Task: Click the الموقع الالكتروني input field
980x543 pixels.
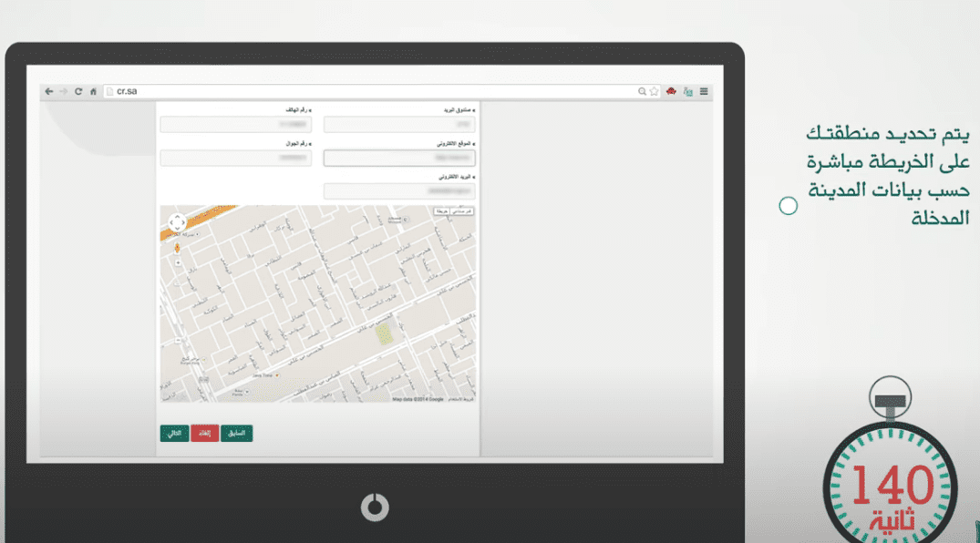Action: [399, 159]
